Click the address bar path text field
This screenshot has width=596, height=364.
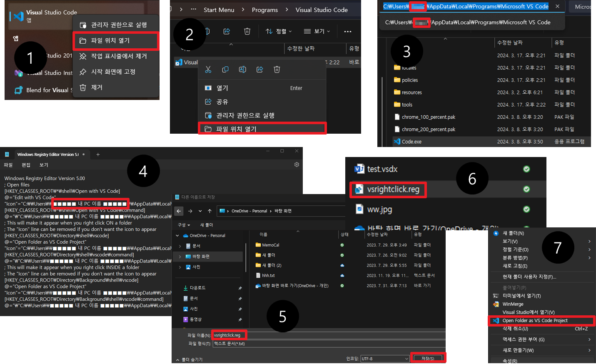466,6
